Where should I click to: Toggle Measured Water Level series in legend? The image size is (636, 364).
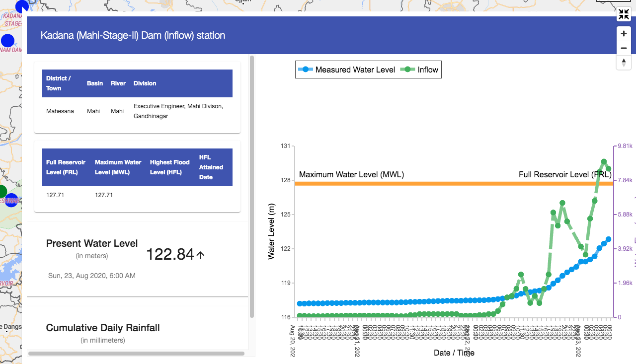[346, 70]
